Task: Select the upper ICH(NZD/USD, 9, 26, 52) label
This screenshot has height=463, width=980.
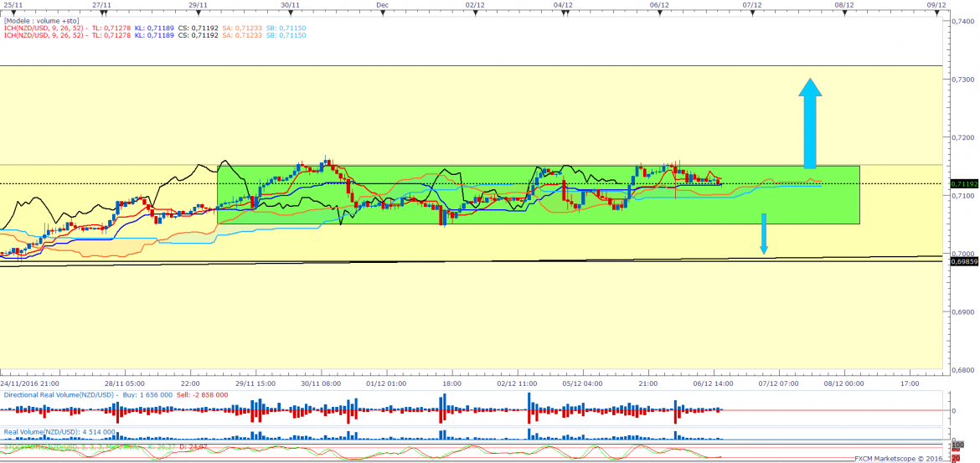Action: tap(53, 28)
